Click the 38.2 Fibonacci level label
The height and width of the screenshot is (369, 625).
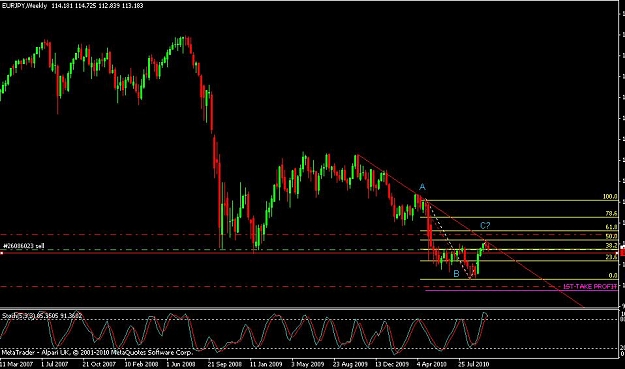pos(611,246)
